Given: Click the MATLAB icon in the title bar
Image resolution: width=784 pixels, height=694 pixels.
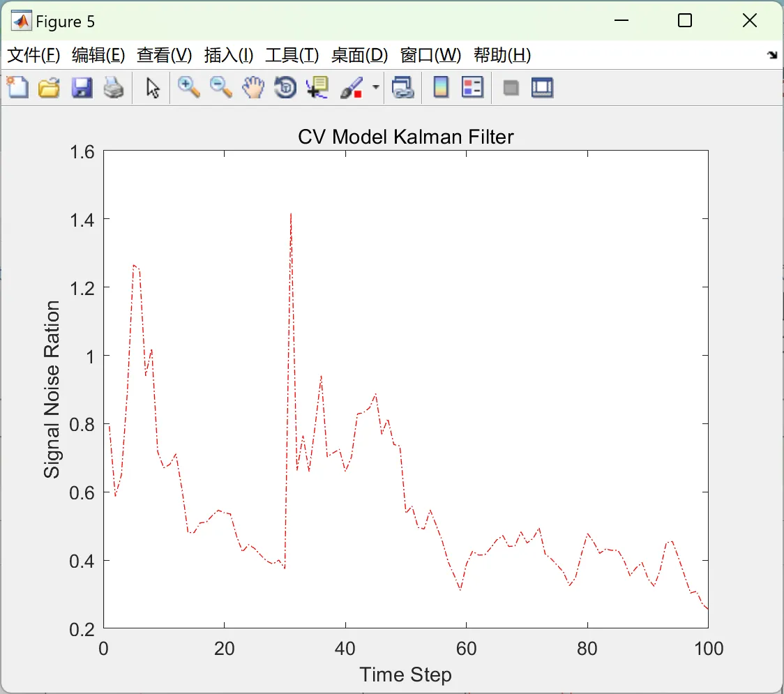Looking at the screenshot, I should pyautogui.click(x=21, y=21).
